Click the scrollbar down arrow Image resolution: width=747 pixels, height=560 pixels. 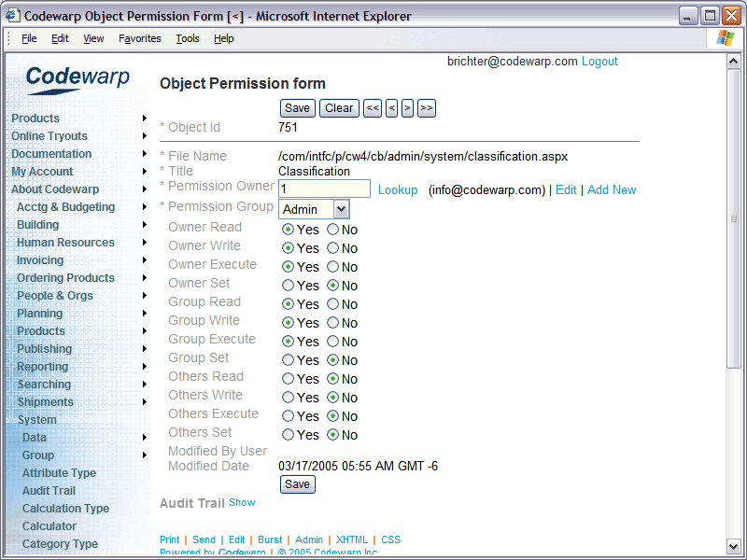733,546
